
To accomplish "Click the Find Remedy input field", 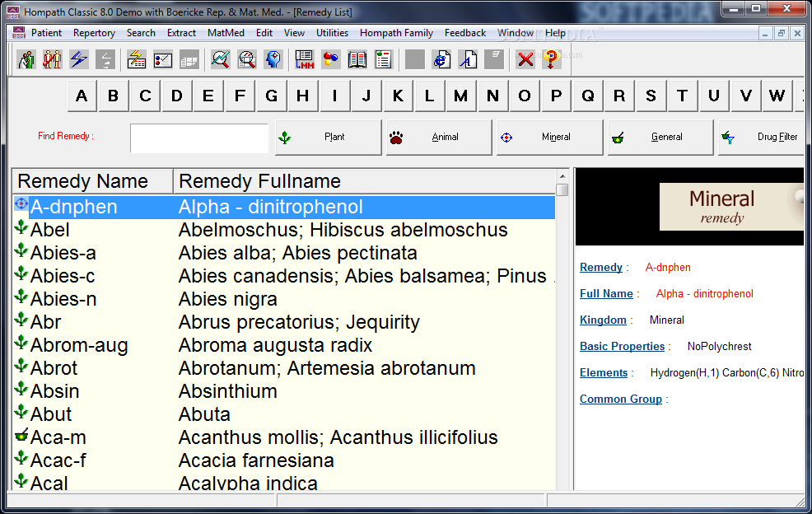I will 199,138.
